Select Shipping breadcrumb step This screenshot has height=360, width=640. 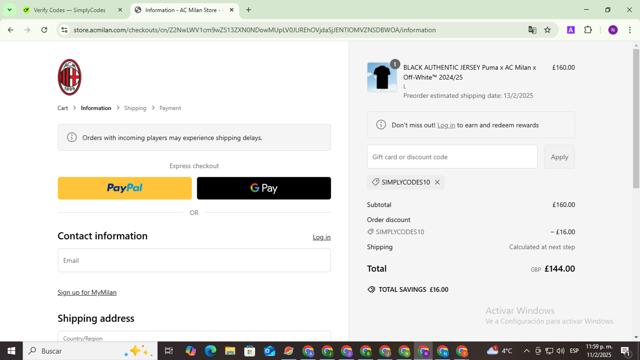(x=135, y=108)
